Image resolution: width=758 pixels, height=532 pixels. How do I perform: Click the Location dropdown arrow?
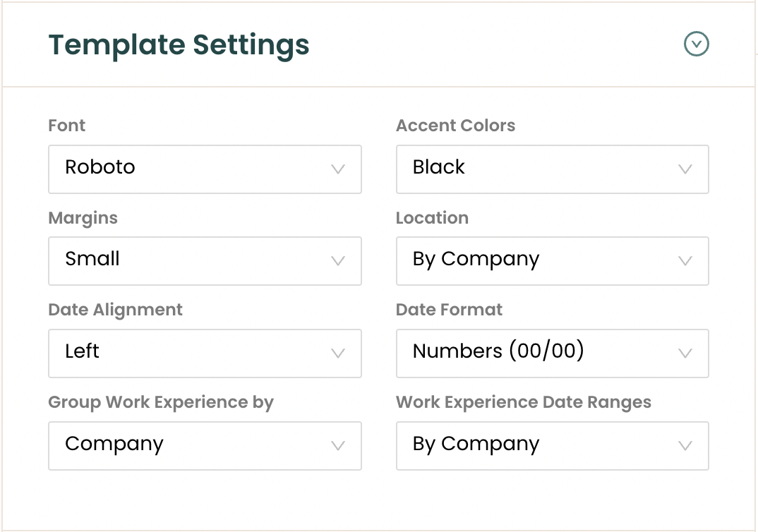[685, 261]
